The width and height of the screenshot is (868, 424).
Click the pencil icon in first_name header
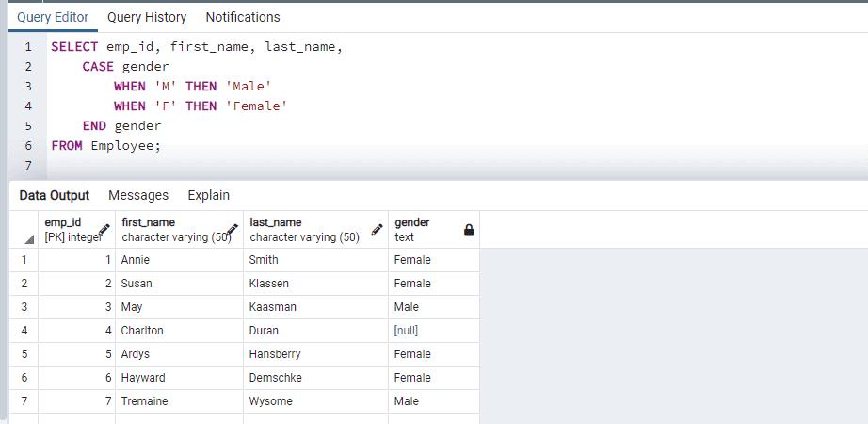tap(233, 229)
